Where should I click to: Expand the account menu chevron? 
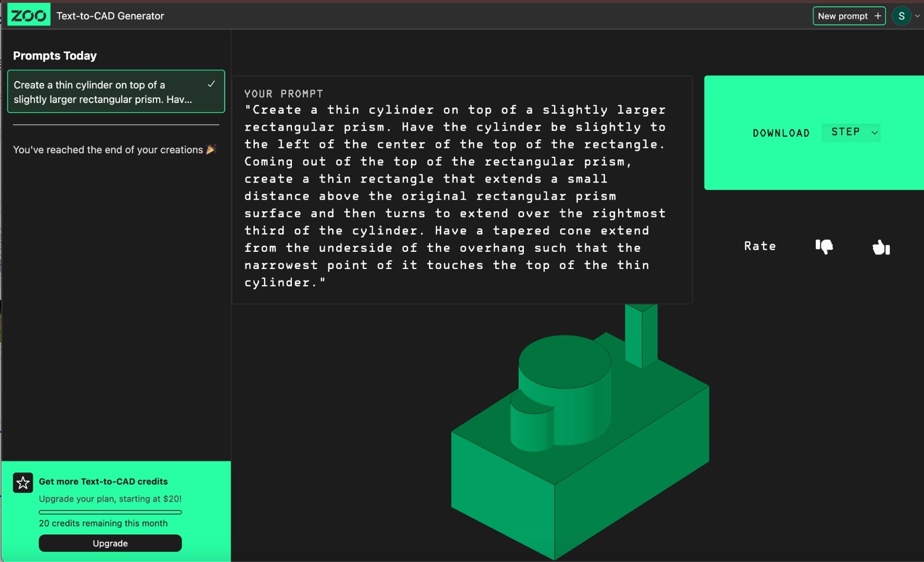tap(917, 16)
